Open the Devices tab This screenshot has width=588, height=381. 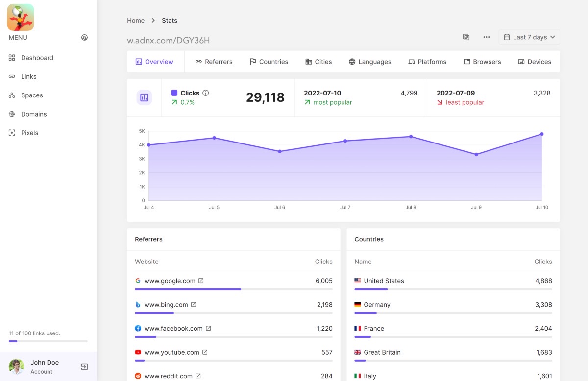click(535, 62)
